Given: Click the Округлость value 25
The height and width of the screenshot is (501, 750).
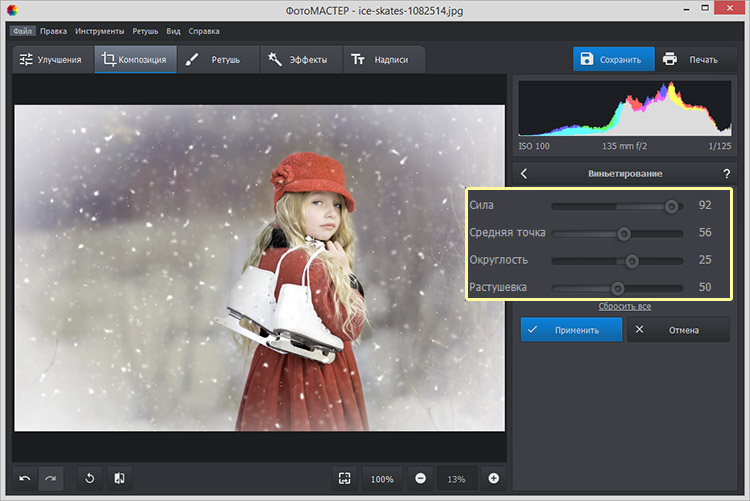Looking at the screenshot, I should coord(705,260).
